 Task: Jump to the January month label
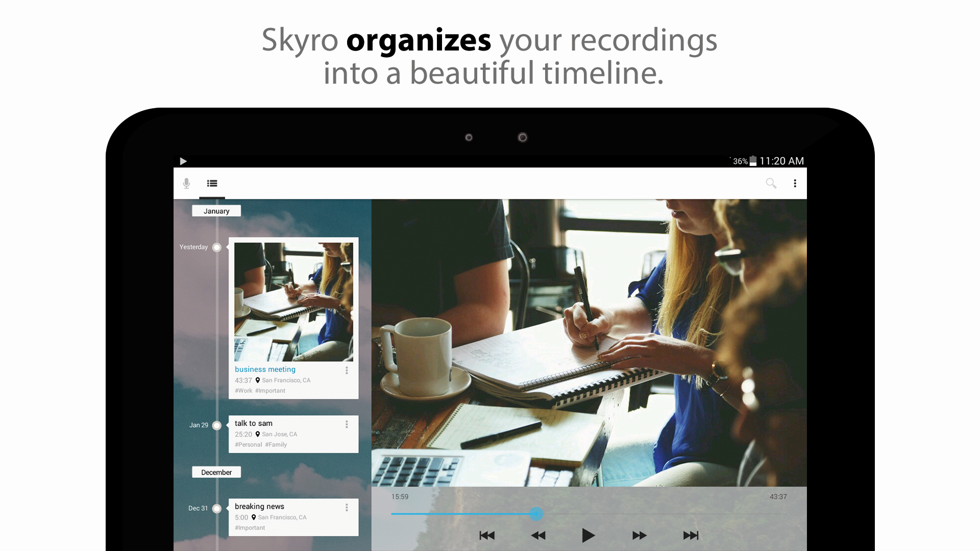tap(216, 211)
